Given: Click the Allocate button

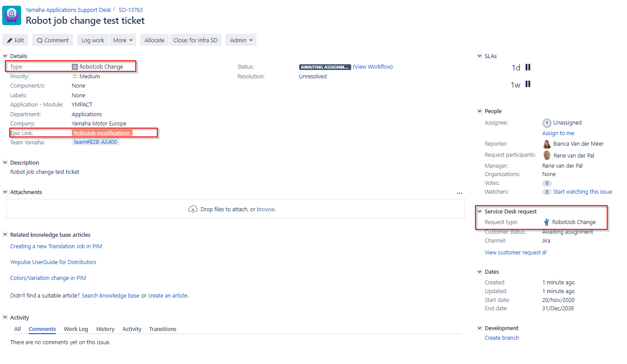Looking at the screenshot, I should pyautogui.click(x=154, y=40).
